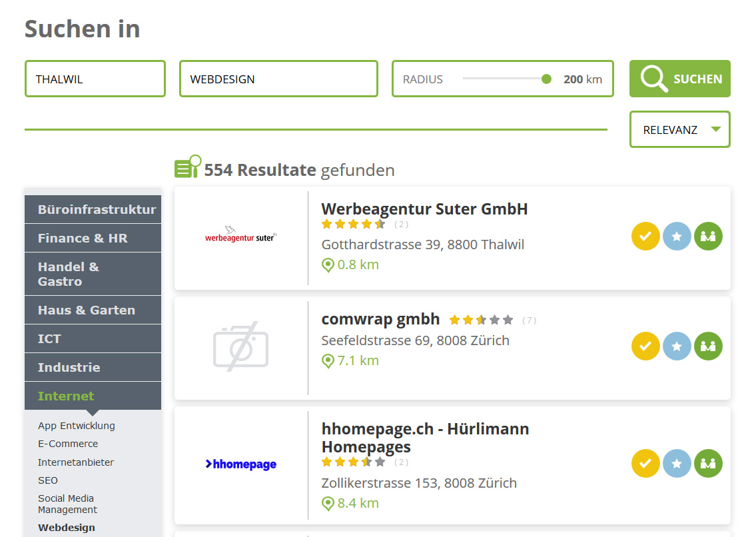This screenshot has height=537, width=756.
Task: Open the Finance & HR category
Action: 93,238
